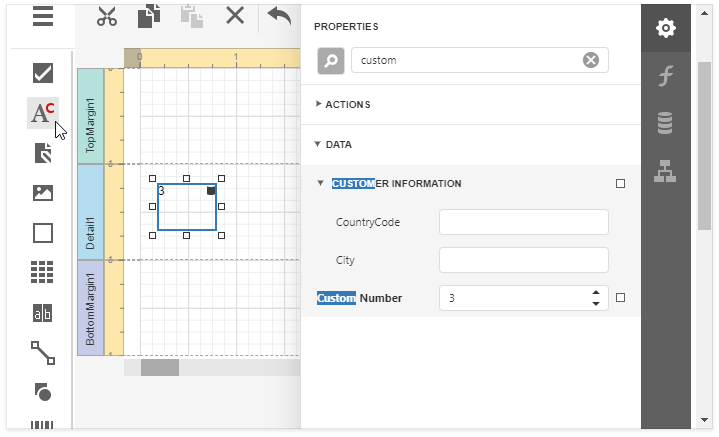
Task: Click the Cut scissors icon
Action: (107, 16)
